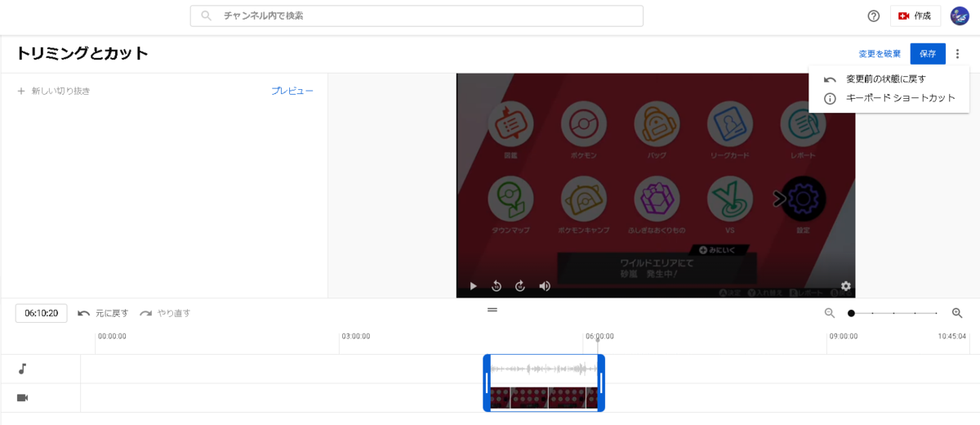This screenshot has height=425, width=980.
Task: Play the video preview
Action: (473, 286)
